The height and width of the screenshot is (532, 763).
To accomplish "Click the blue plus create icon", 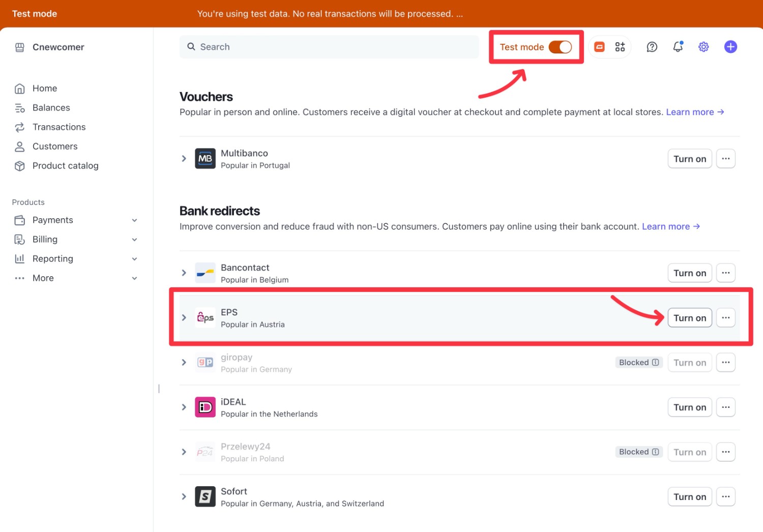I will point(731,47).
